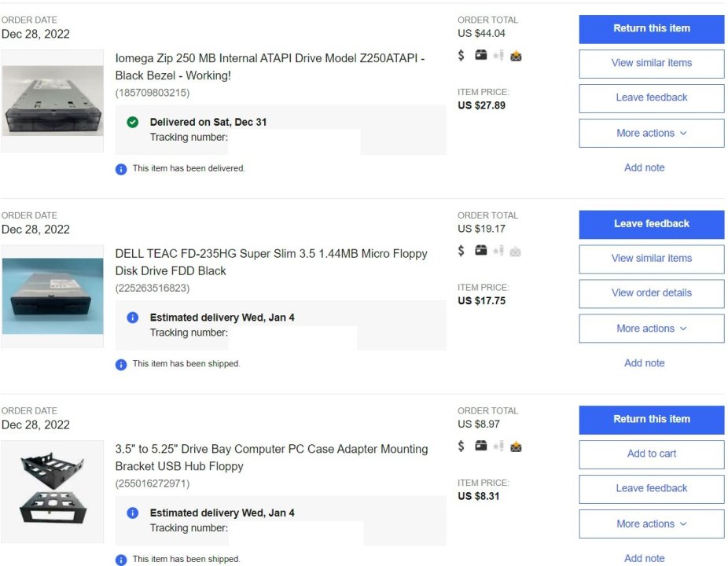The height and width of the screenshot is (566, 728).
Task: Click the paid dollar icon on the $8.97 order
Action: pos(462,447)
